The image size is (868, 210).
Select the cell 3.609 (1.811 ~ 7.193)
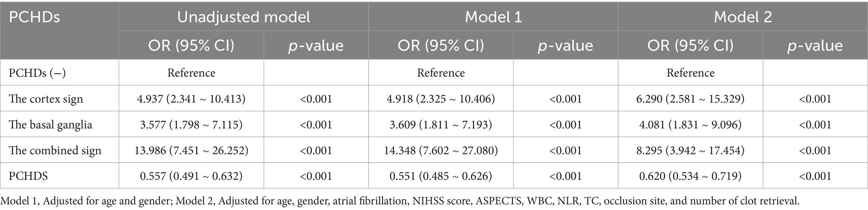(441, 124)
